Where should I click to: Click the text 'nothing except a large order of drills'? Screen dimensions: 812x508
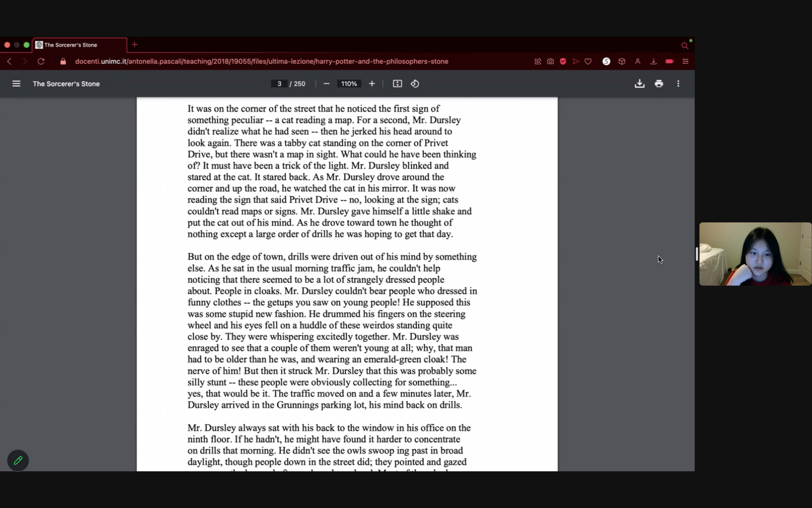tap(260, 234)
